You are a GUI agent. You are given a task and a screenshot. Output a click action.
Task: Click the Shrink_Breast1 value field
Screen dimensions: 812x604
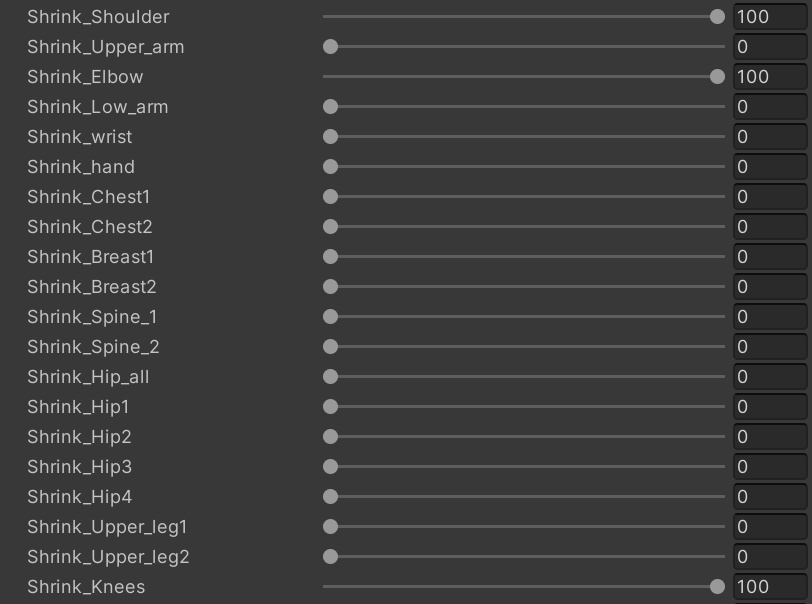[x=770, y=257]
